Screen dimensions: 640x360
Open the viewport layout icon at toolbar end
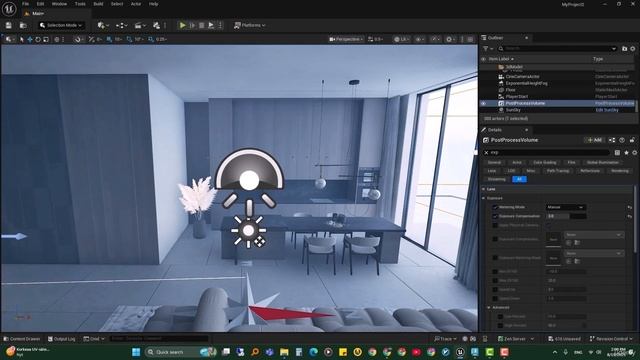click(470, 39)
